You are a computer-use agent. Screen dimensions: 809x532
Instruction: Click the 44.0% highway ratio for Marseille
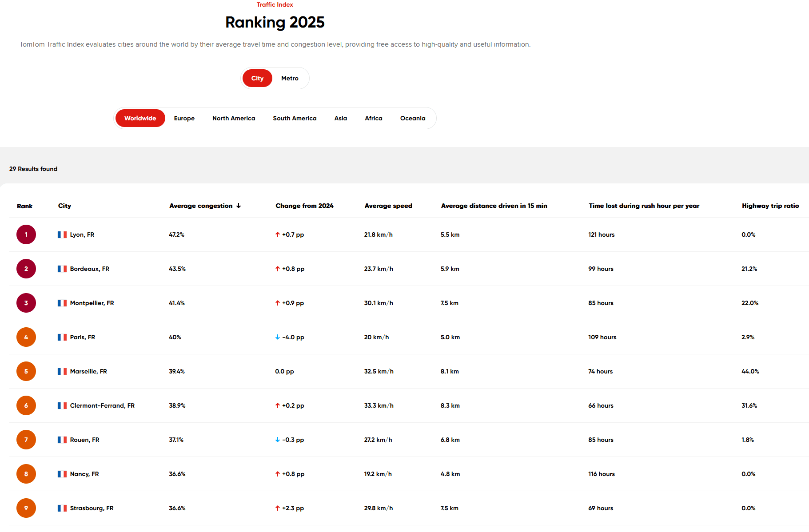coord(750,371)
